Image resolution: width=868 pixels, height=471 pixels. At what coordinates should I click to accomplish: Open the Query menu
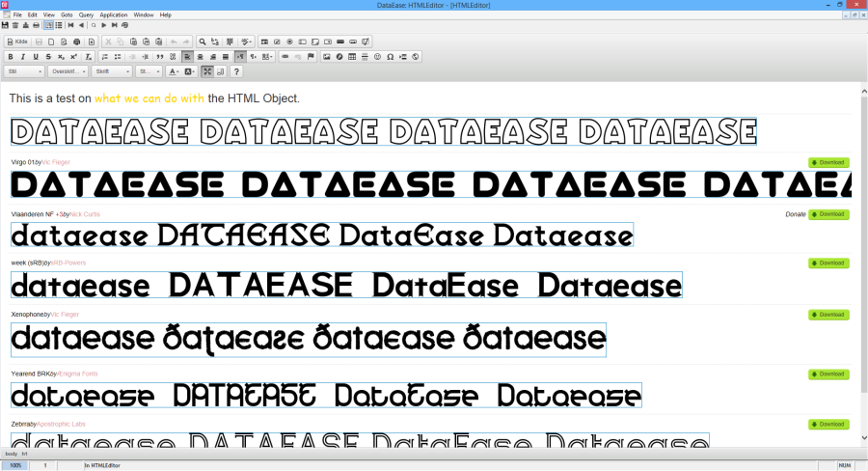tap(86, 15)
